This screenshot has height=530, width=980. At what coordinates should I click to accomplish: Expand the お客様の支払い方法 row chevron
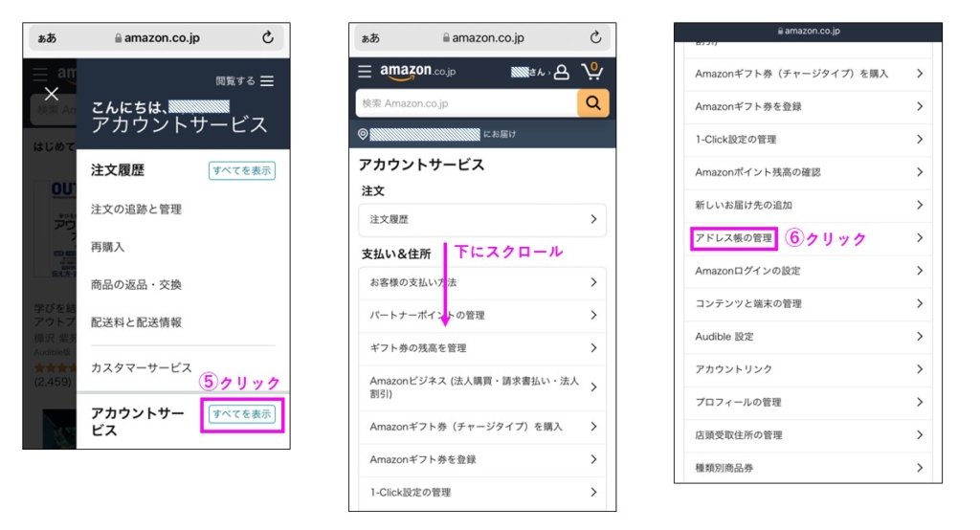tap(593, 283)
